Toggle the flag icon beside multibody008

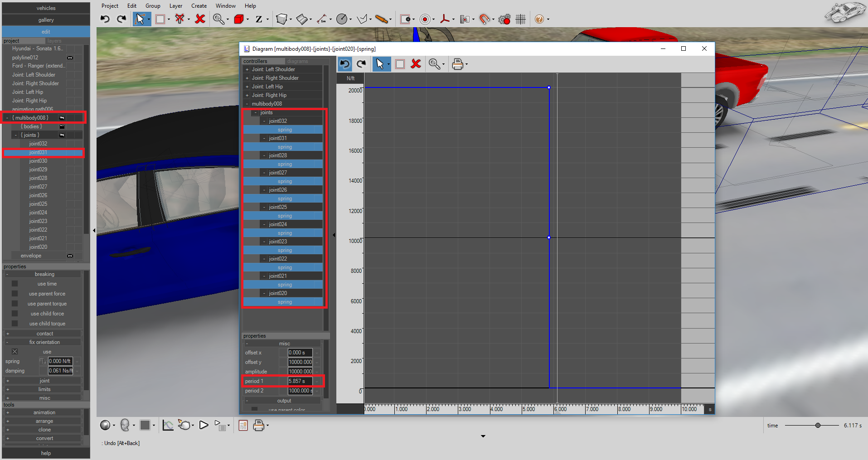[62, 118]
